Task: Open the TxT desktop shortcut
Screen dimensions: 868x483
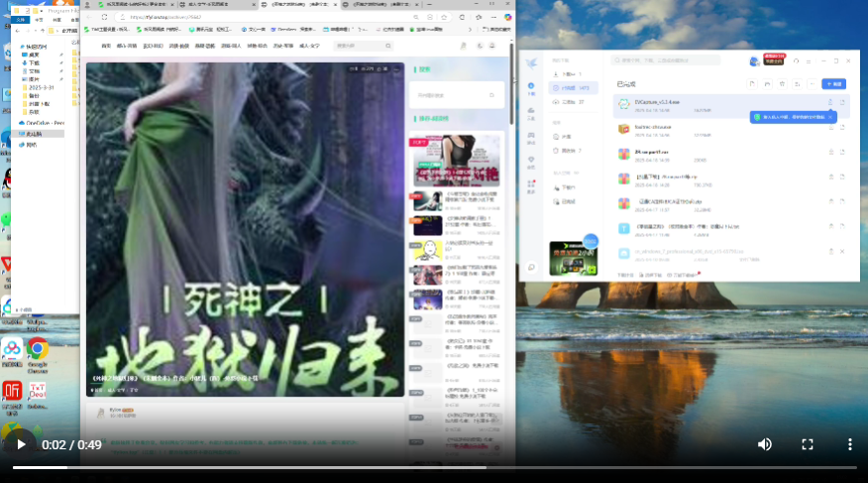Action: (37, 396)
